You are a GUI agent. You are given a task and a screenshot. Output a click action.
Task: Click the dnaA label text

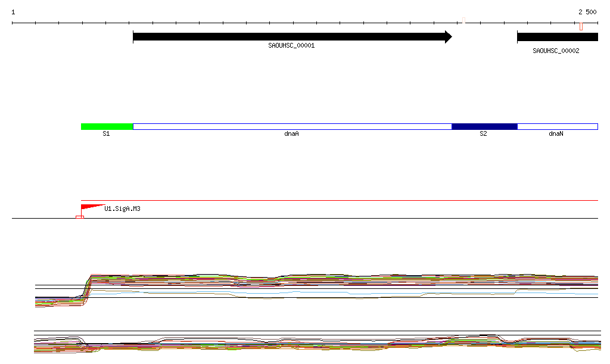[291, 135]
